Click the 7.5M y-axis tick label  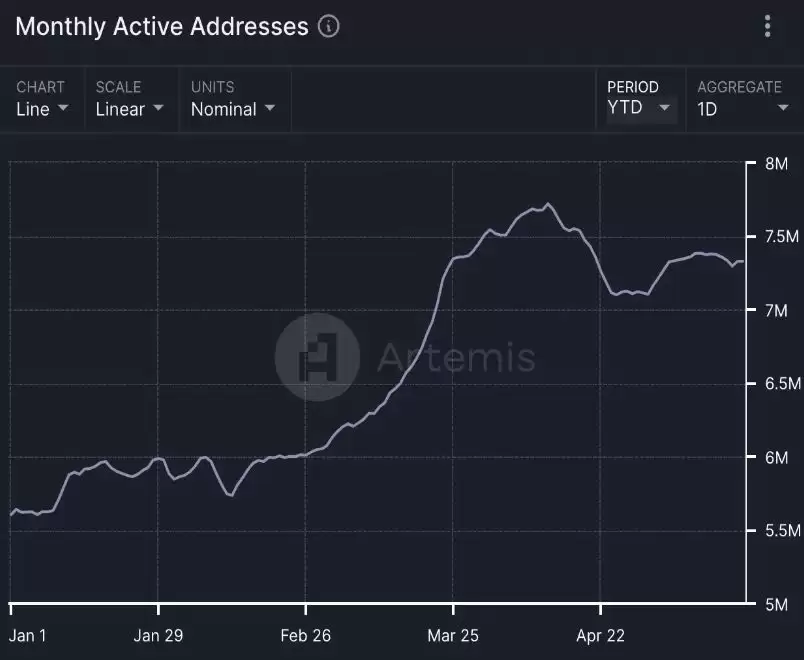pos(781,237)
